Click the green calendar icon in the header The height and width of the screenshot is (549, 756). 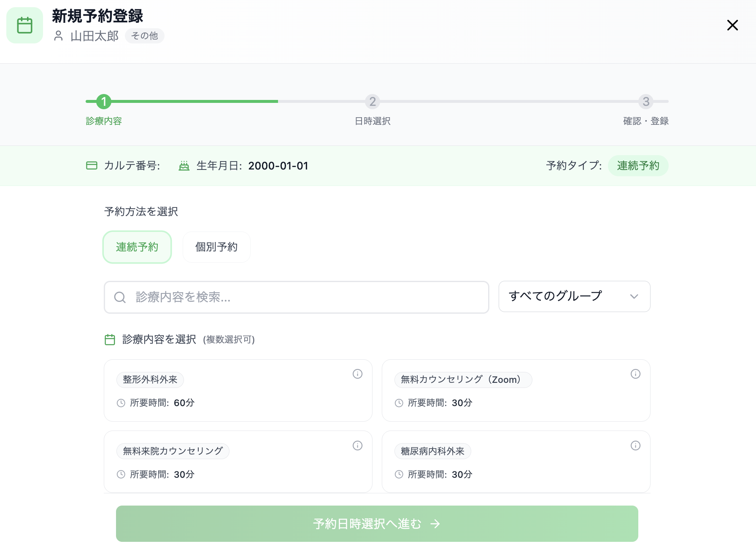coord(24,25)
